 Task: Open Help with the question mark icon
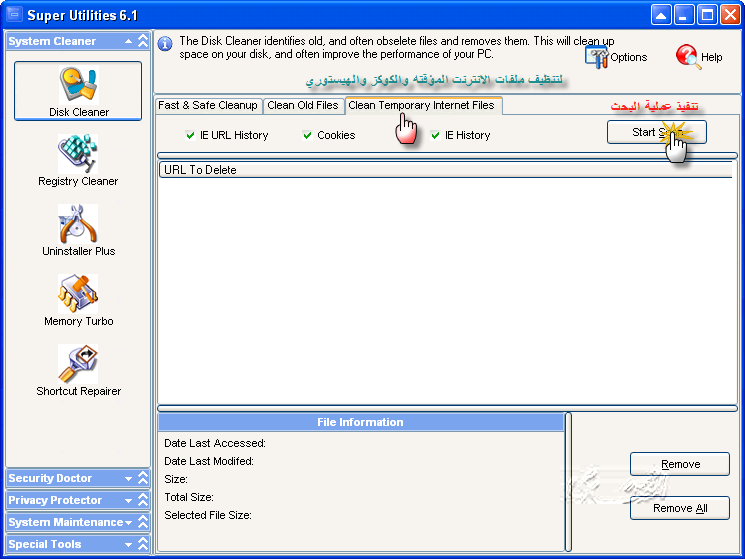point(688,57)
